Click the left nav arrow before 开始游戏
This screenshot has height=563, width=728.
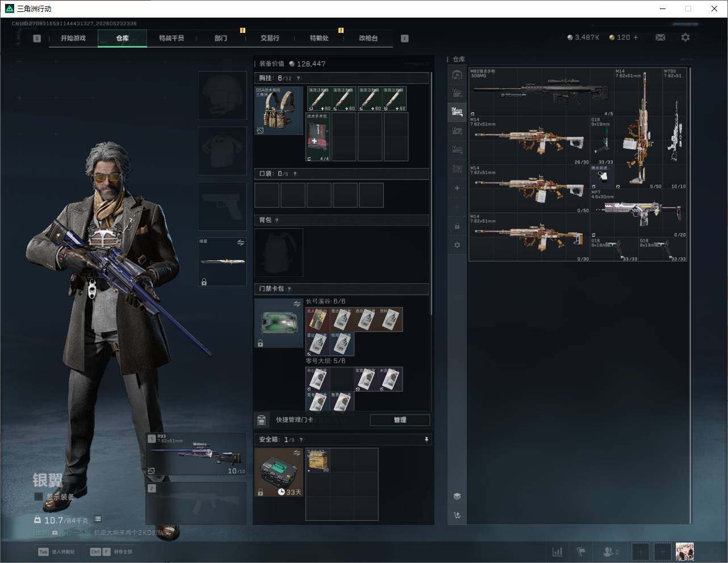click(x=37, y=38)
